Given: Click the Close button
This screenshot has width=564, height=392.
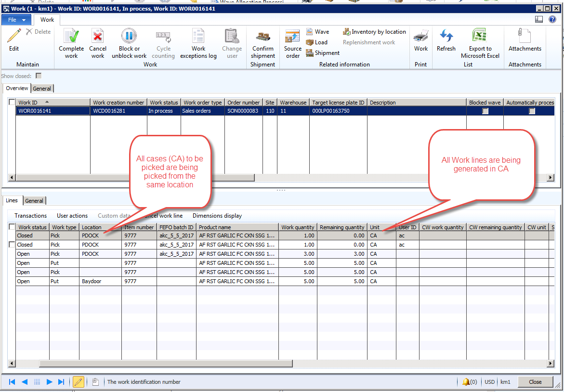Looking at the screenshot, I should click(535, 382).
